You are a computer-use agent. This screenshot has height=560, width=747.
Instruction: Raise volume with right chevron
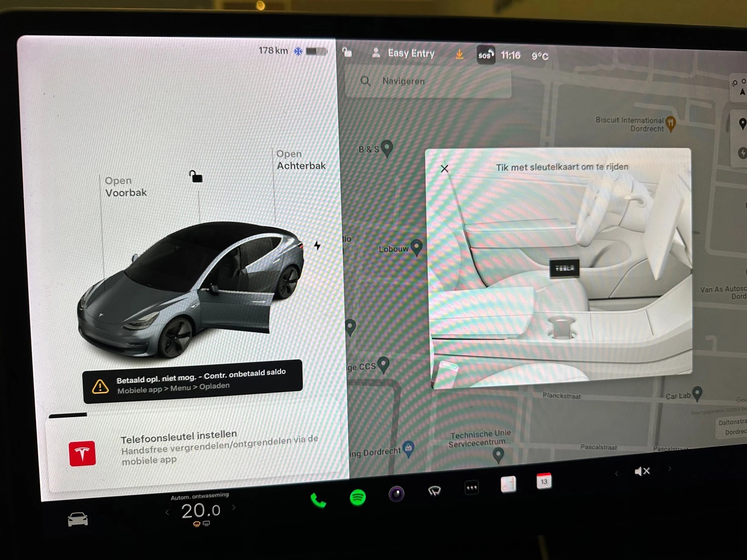(669, 469)
